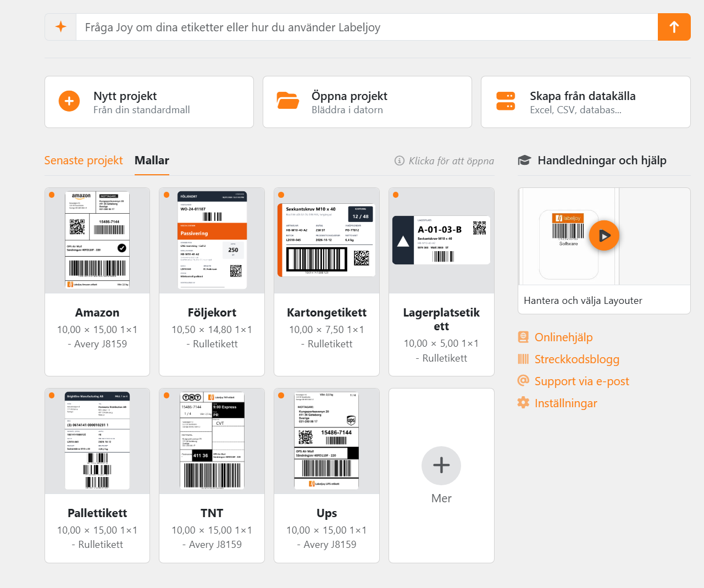Click the database icon in Skapa från datakälla
Screen dimensions: 704x588
pos(506,101)
